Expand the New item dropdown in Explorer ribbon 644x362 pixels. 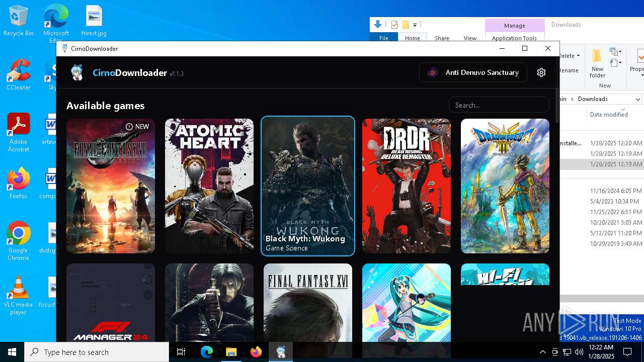click(x=615, y=52)
